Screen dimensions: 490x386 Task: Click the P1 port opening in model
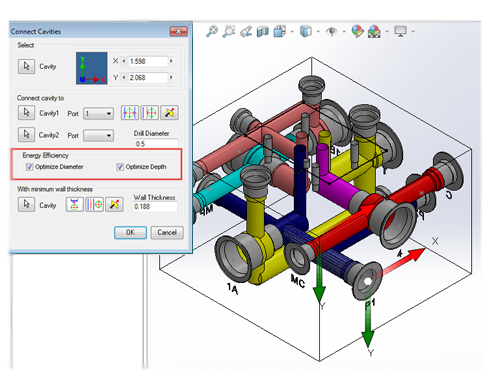point(367,281)
